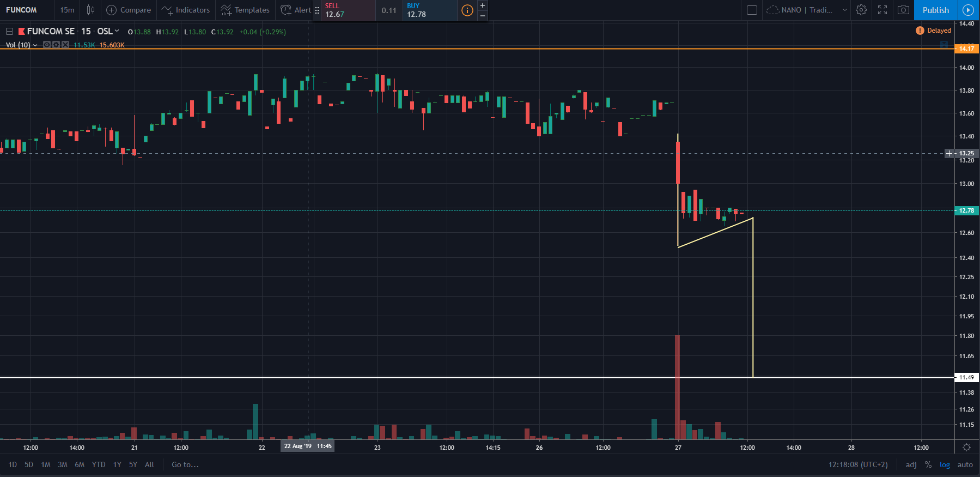Collapse the FUNCOM SE legend box
Screen dimensions: 980x477
pyautogui.click(x=9, y=32)
